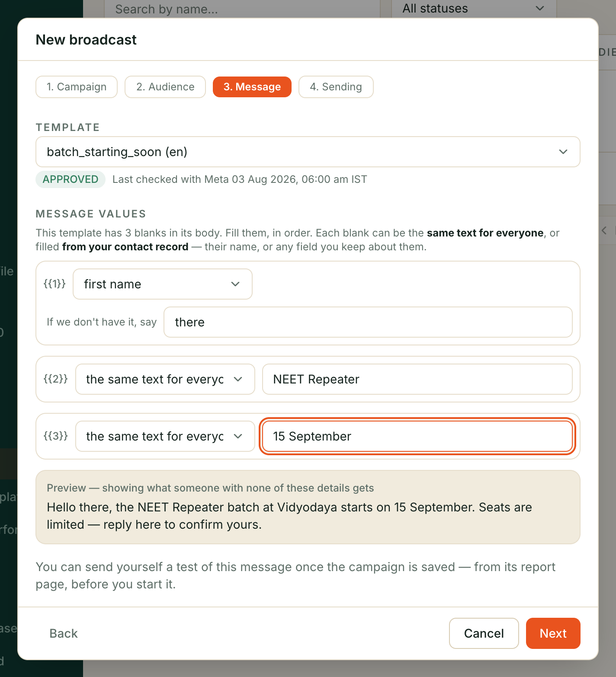The height and width of the screenshot is (677, 616).
Task: Switch to the 2. Audience step
Action: coord(165,87)
